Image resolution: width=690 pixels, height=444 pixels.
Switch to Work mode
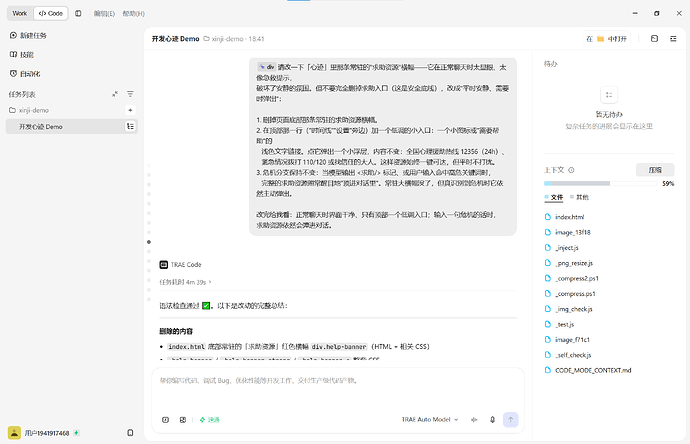(20, 13)
